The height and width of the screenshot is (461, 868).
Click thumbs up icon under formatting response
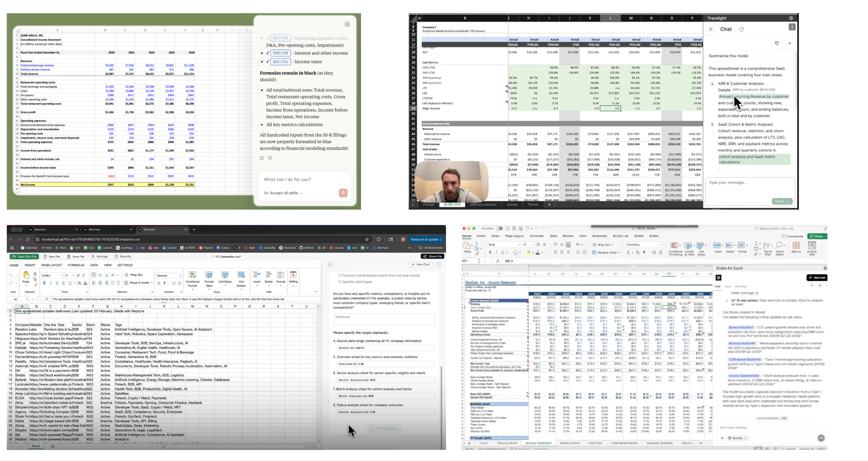click(x=262, y=158)
